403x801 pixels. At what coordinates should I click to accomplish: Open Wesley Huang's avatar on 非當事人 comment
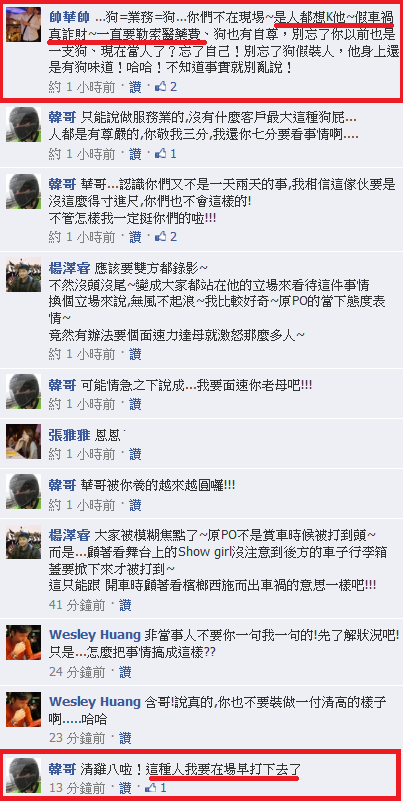point(23,642)
